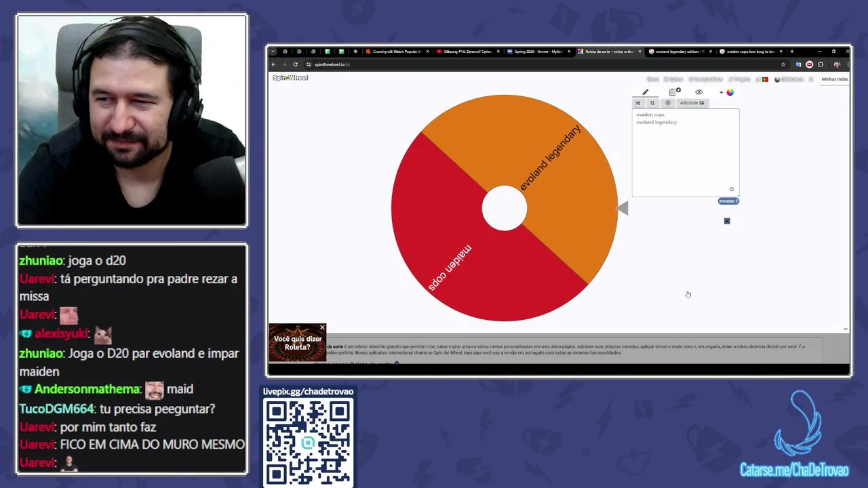Switch to maiden cops how long tab
The height and width of the screenshot is (488, 868).
coord(750,52)
